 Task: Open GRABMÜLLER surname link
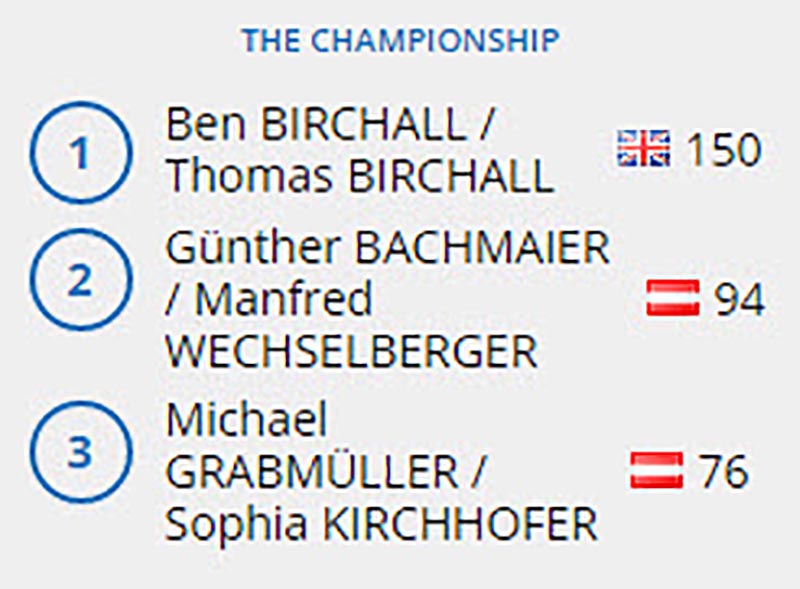pyautogui.click(x=312, y=471)
